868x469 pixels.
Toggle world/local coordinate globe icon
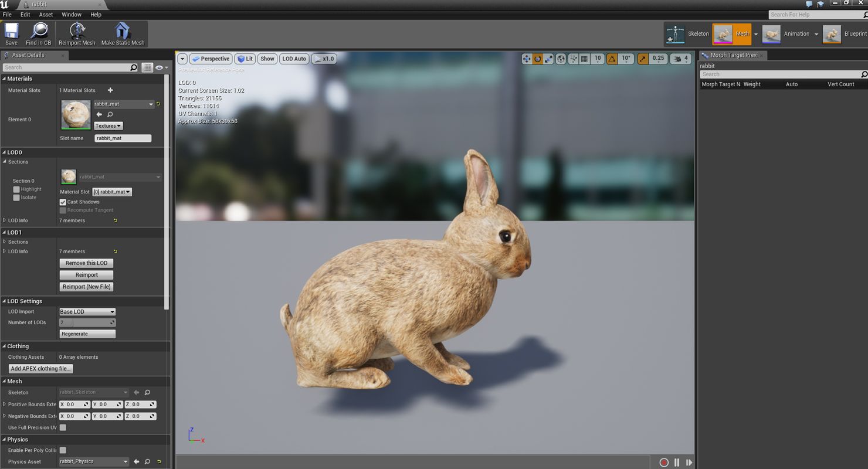pyautogui.click(x=561, y=59)
